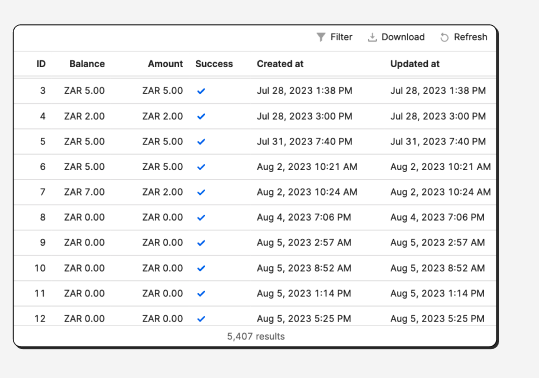Viewport: 539px width, 378px height.
Task: Click Balance ZAR 7.00 in row 7
Action: [84, 192]
